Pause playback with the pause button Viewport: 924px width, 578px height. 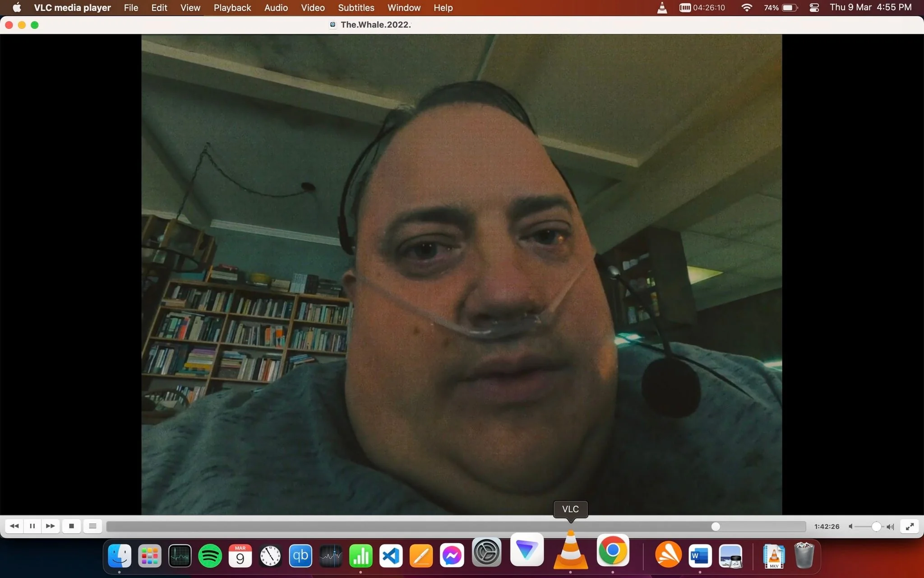[32, 526]
